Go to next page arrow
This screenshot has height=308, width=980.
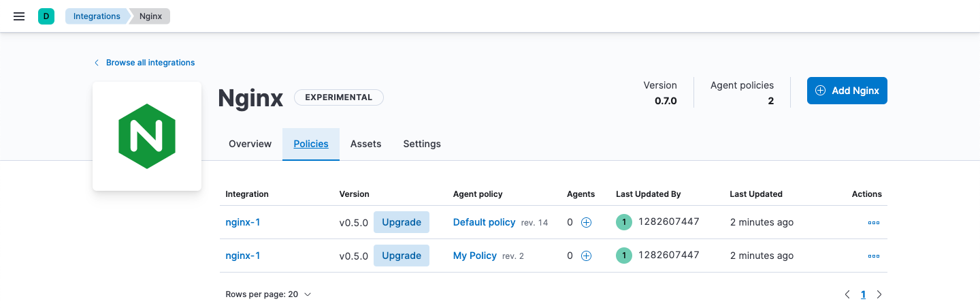coord(879,294)
